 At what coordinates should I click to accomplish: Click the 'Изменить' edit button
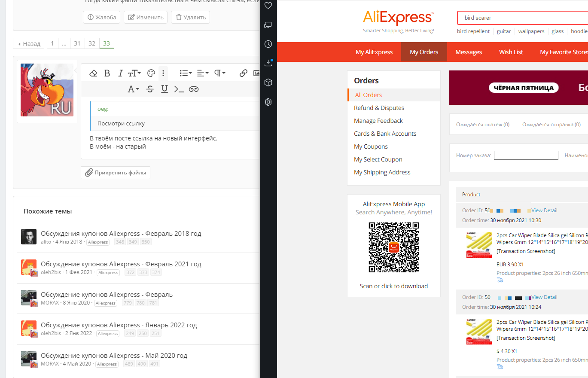[x=146, y=17]
